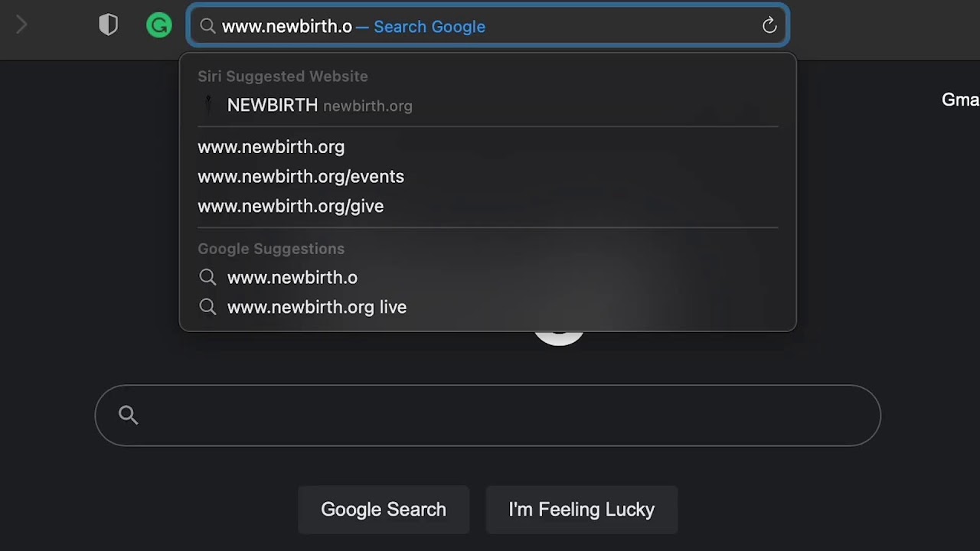Click the forward navigation arrow
Image resolution: width=980 pixels, height=551 pixels.
point(21,25)
